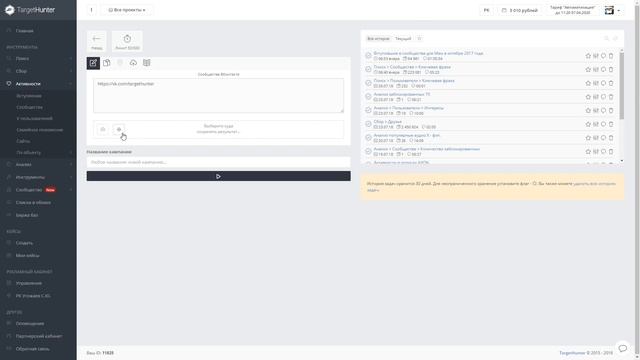This screenshot has height=360, width=640.
Task: Click the search icon in the history panel header
Action: click(x=607, y=38)
